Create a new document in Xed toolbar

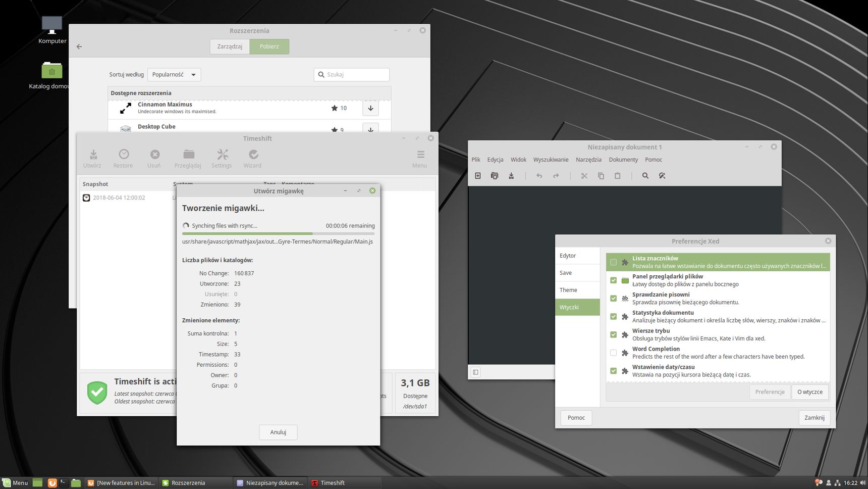click(478, 176)
